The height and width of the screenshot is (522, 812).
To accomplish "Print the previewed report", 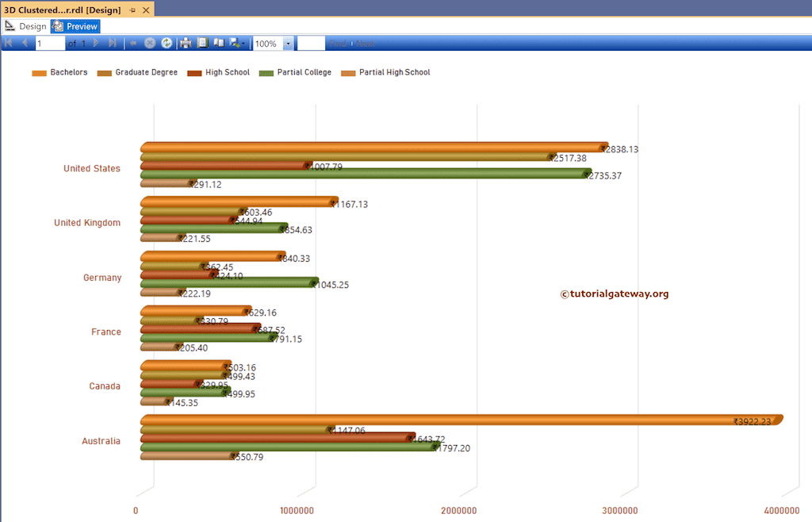I will [x=185, y=43].
